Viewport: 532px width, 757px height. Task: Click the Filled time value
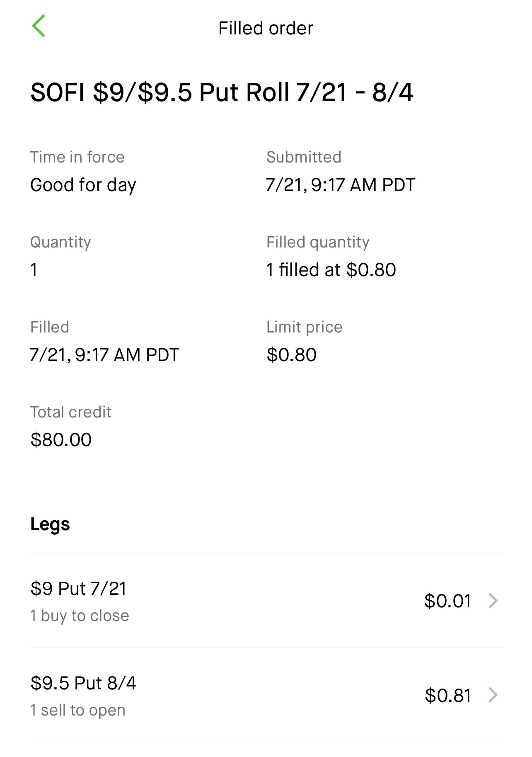104,355
